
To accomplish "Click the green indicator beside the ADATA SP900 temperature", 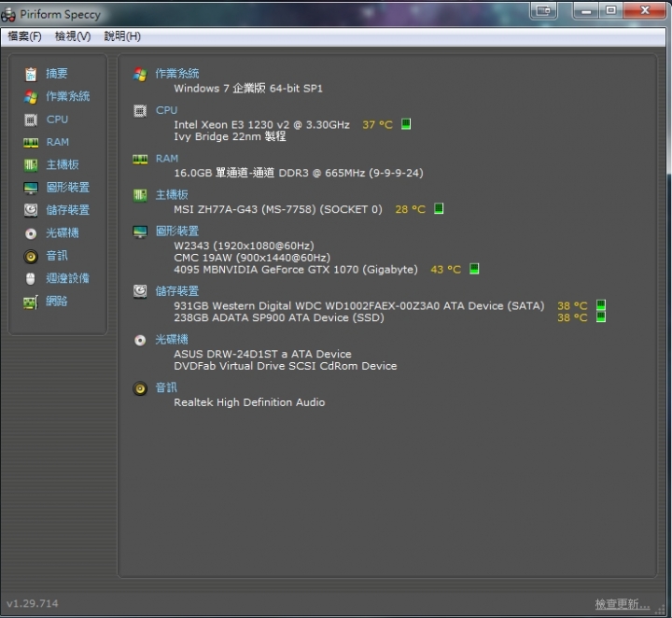I will [x=601, y=317].
